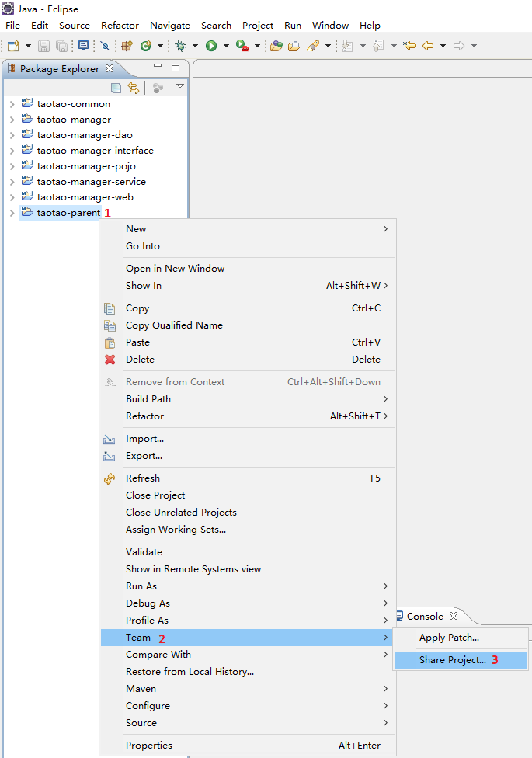Viewport: 532px width, 758px height.
Task: Choose Apply Patch... in Team submenu
Action: click(x=461, y=638)
